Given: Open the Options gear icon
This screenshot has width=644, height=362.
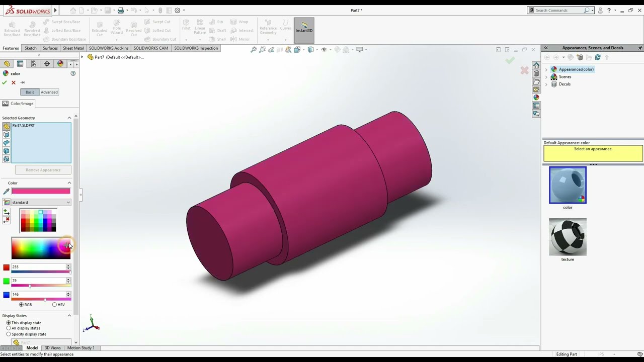Looking at the screenshot, I should click(177, 10).
